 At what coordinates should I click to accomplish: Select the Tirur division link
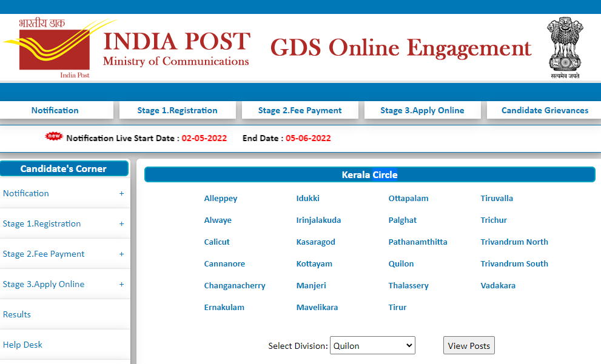click(x=397, y=307)
